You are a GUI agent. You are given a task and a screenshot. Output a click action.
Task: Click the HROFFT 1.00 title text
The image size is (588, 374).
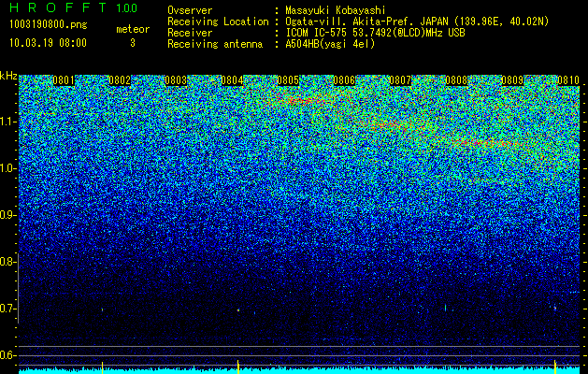coord(74,7)
